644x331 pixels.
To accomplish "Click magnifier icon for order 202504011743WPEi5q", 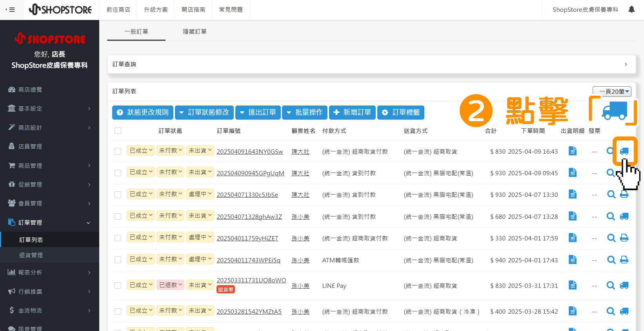I will click(611, 260).
